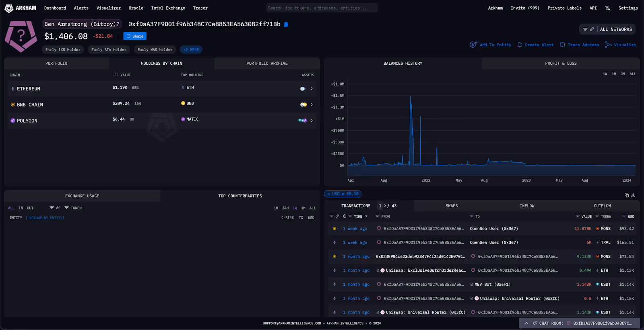Switch to the Portfolio tab
This screenshot has height=330, width=644.
tap(56, 64)
